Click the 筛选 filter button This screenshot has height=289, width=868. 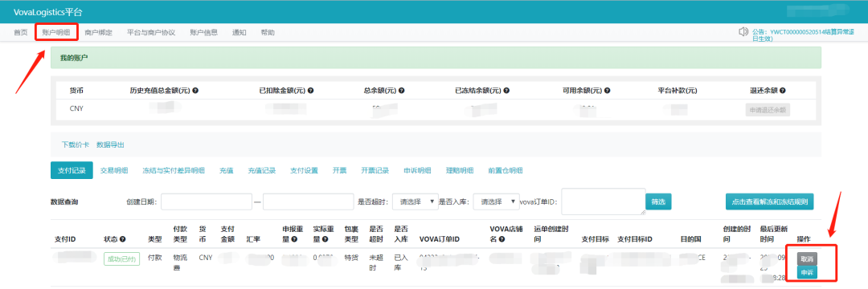(x=658, y=202)
